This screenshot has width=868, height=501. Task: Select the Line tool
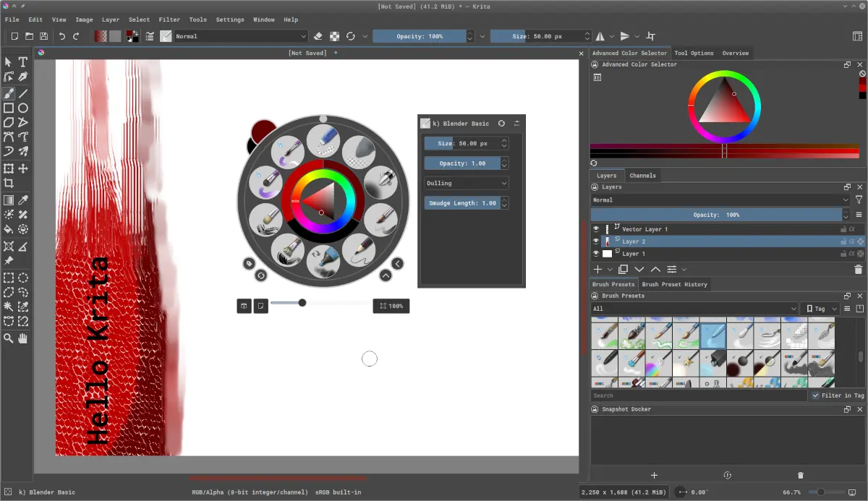pyautogui.click(x=23, y=93)
